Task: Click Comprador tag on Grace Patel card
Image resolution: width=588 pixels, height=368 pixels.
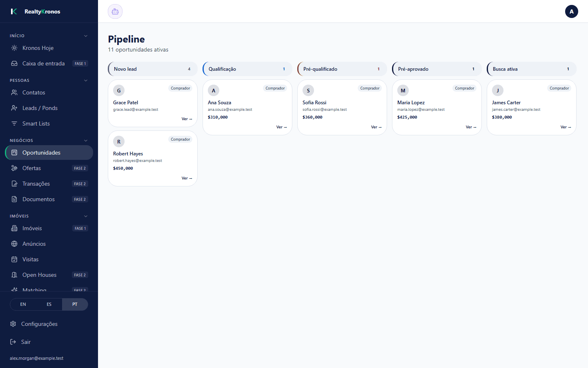Action: click(180, 88)
